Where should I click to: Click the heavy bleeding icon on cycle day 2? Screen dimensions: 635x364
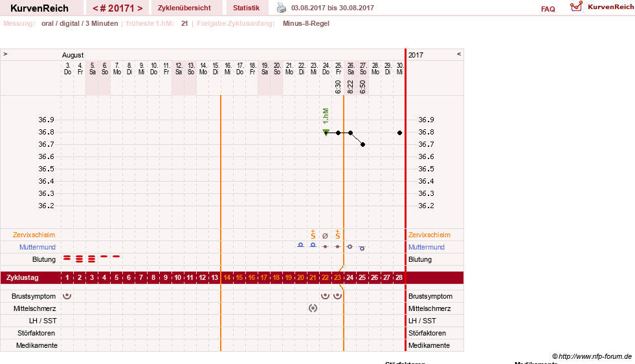click(80, 259)
